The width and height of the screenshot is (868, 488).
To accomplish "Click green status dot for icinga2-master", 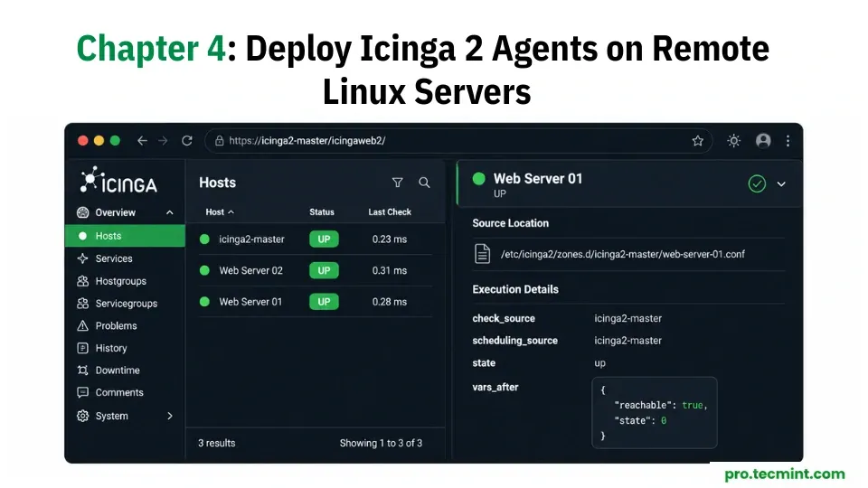I will click(x=205, y=239).
